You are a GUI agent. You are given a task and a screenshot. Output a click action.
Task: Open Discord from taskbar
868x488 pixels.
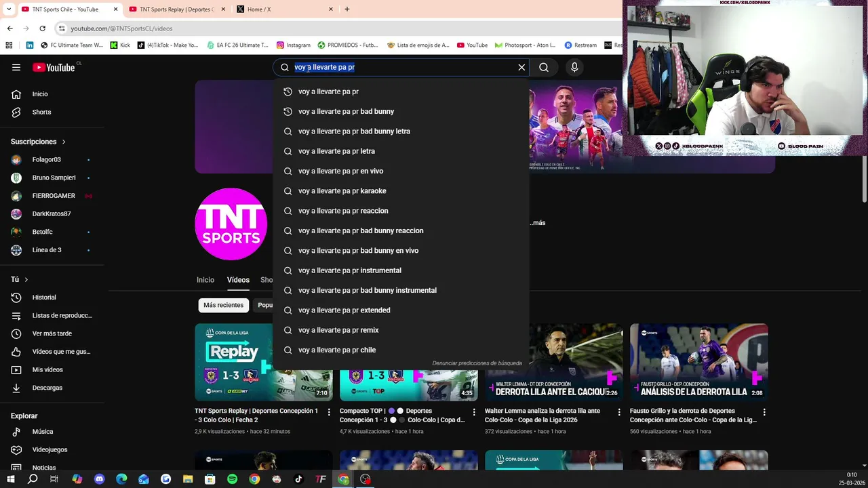pyautogui.click(x=100, y=479)
